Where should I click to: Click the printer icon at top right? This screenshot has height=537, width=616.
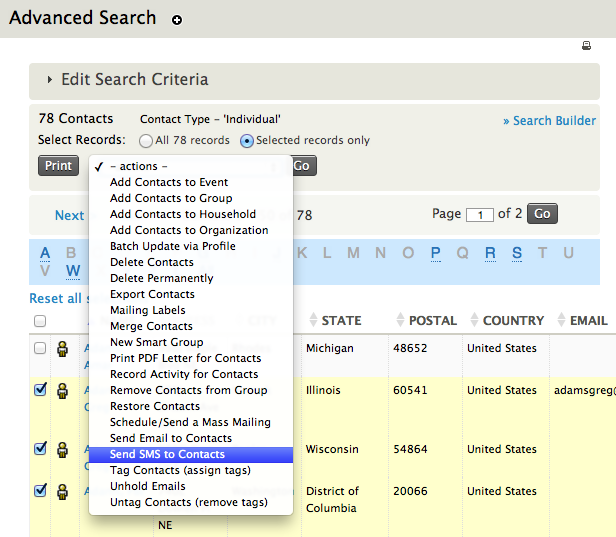[x=587, y=46]
